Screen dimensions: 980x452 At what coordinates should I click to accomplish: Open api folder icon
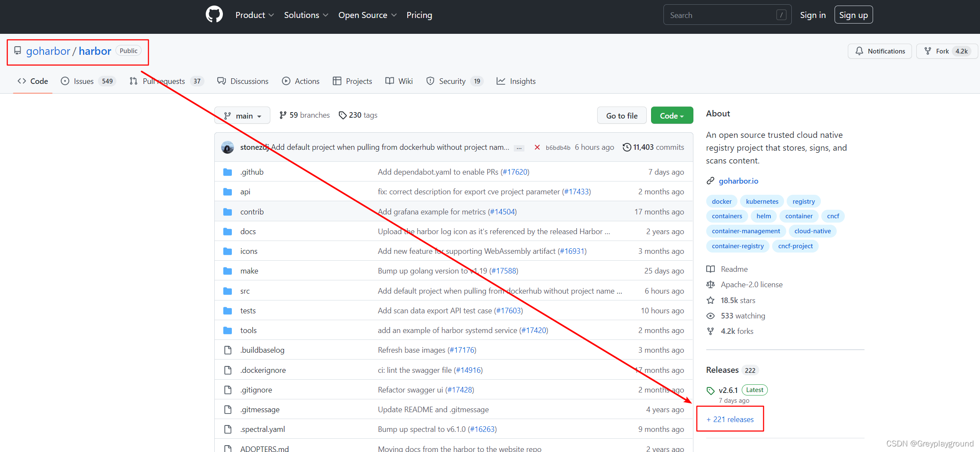tap(228, 192)
